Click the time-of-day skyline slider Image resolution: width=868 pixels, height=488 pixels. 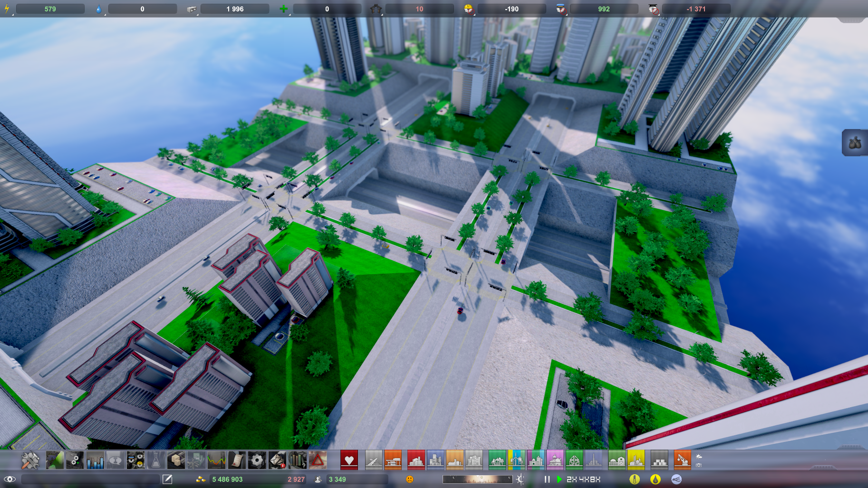477,479
